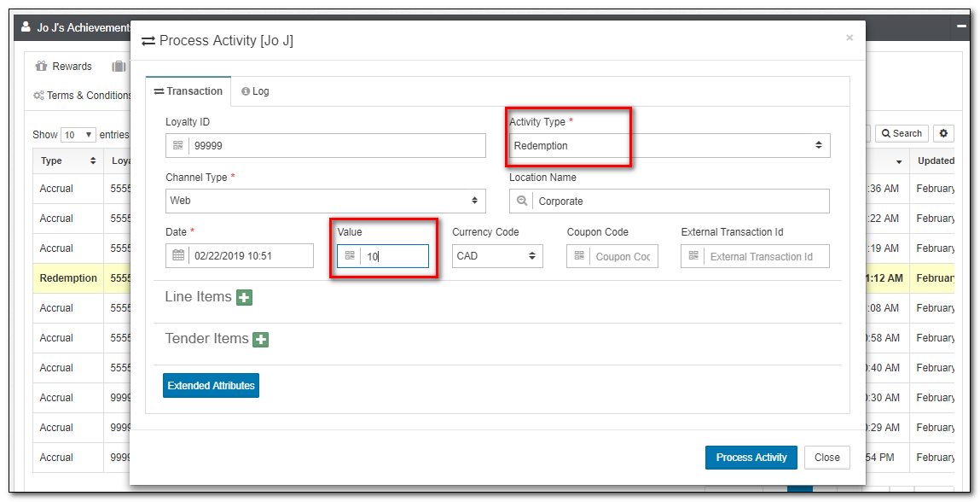
Task: Switch to the Log tab
Action: click(x=255, y=91)
